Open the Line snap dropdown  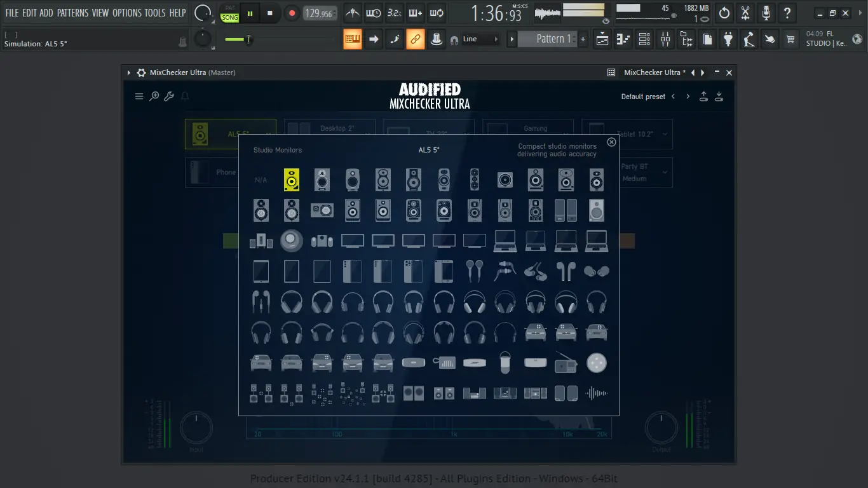480,39
